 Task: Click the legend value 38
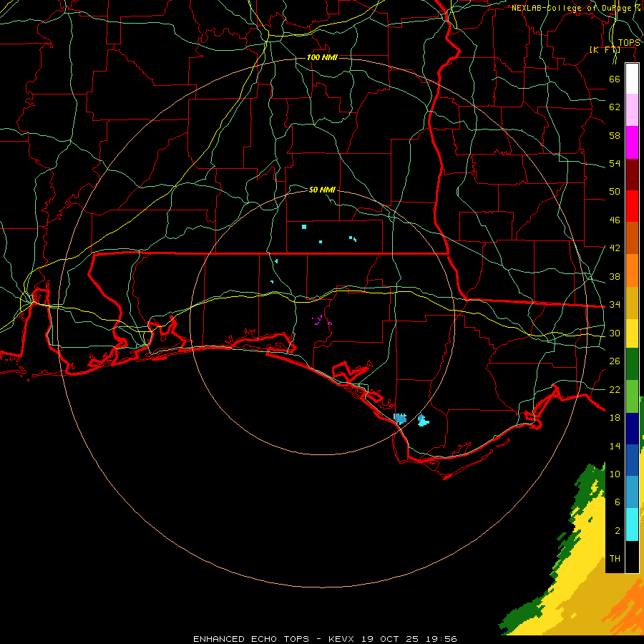coord(615,277)
